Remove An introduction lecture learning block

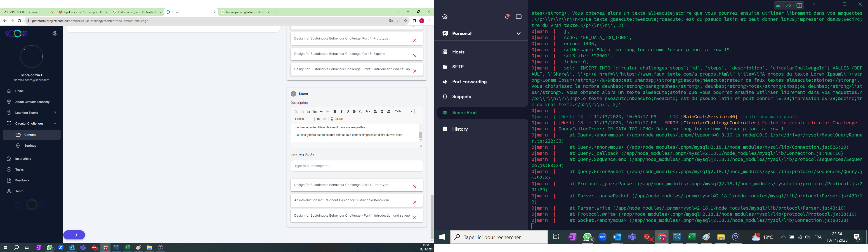(415, 202)
